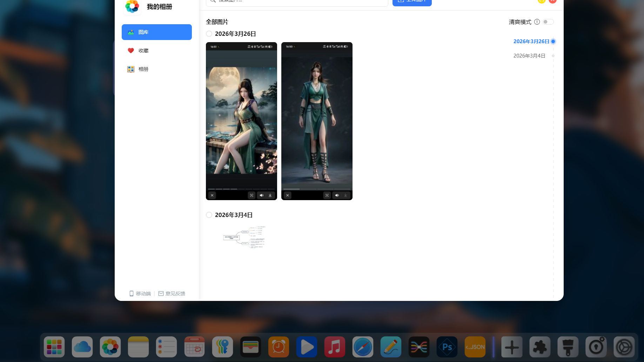Viewport: 644px width, 362px height.
Task: Click the 意见反馈 feedback link
Action: (172, 294)
